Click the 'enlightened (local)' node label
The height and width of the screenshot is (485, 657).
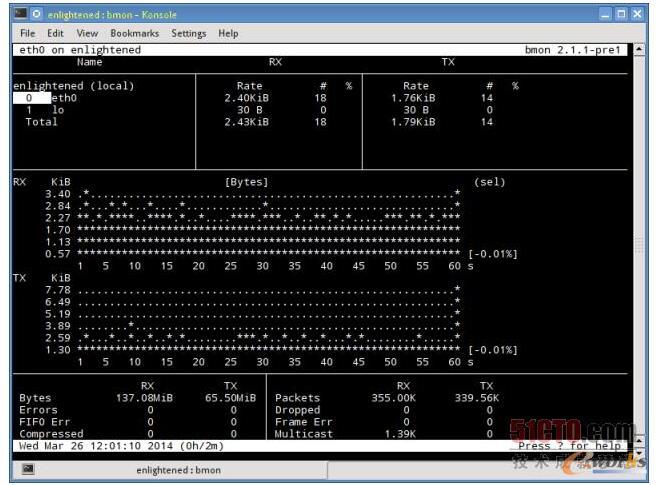coord(74,86)
